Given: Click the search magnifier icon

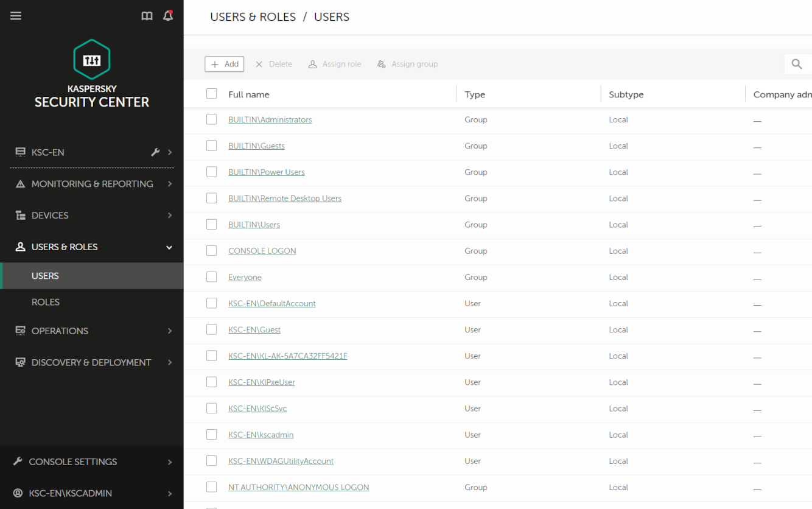Looking at the screenshot, I should (796, 64).
